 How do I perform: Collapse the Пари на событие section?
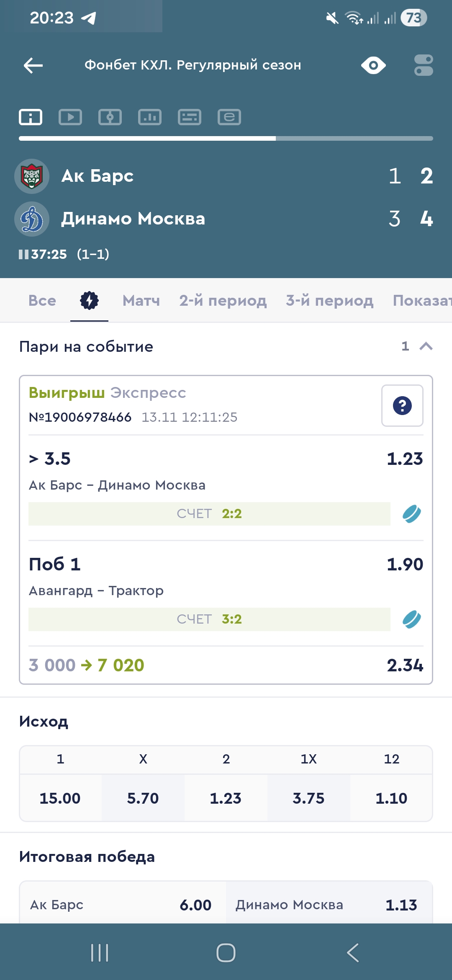[x=426, y=346]
